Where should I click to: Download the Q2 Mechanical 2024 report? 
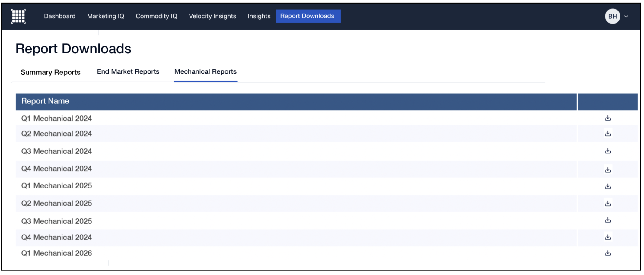607,134
